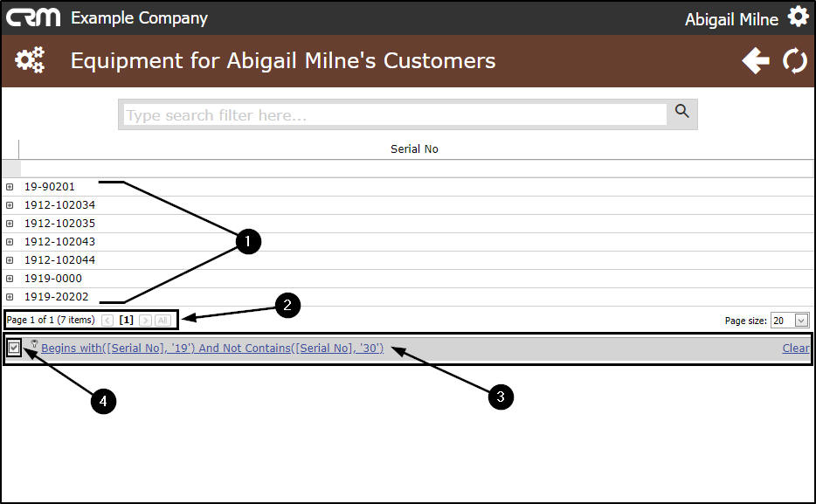The image size is (816, 504).
Task: Go back with the arrow icon
Action: 756,61
